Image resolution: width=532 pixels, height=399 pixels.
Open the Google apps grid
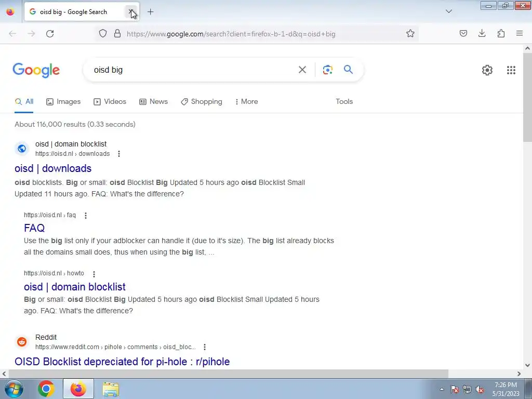(511, 70)
